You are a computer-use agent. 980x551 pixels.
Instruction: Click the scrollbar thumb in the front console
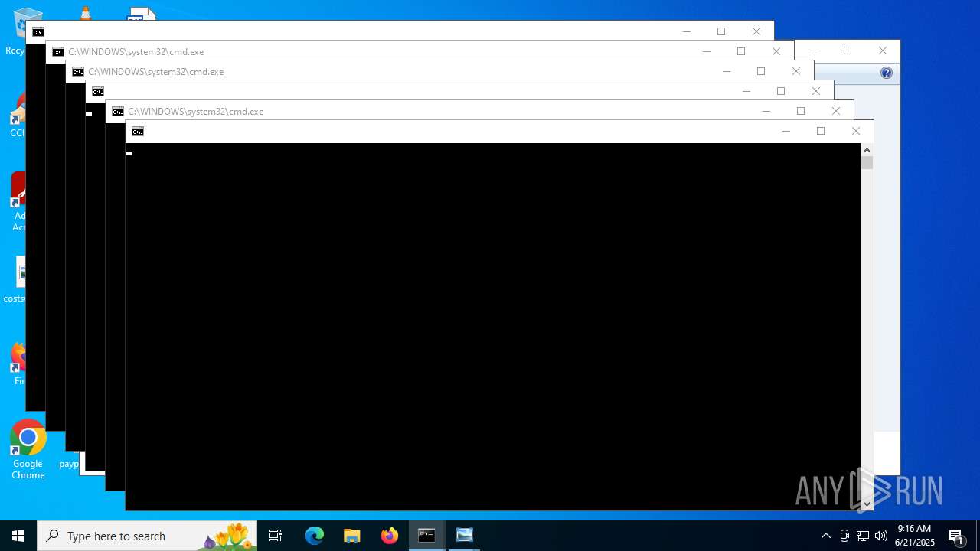(x=867, y=163)
